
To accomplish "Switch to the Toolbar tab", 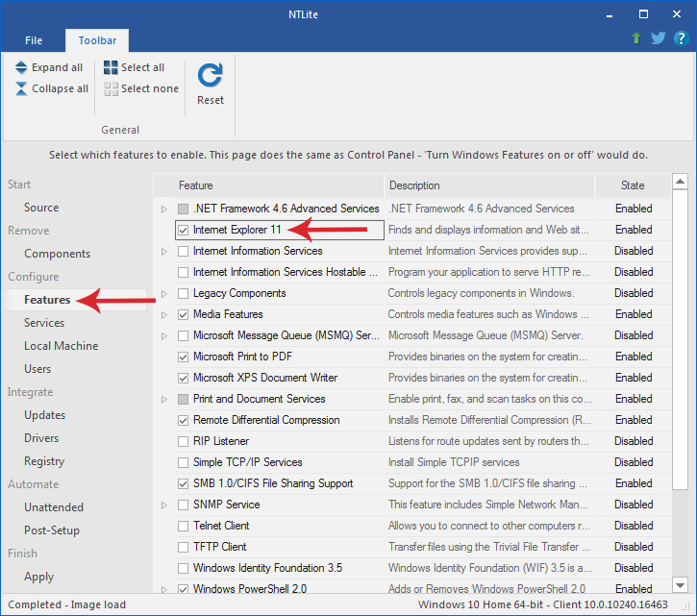I will coord(97,40).
